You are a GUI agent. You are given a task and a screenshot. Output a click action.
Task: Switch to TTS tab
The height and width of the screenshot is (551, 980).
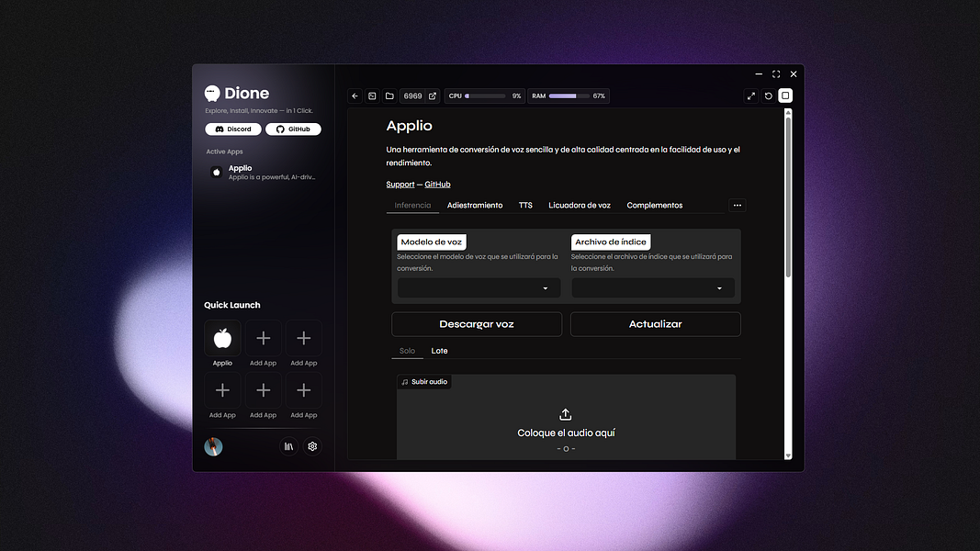(x=525, y=206)
